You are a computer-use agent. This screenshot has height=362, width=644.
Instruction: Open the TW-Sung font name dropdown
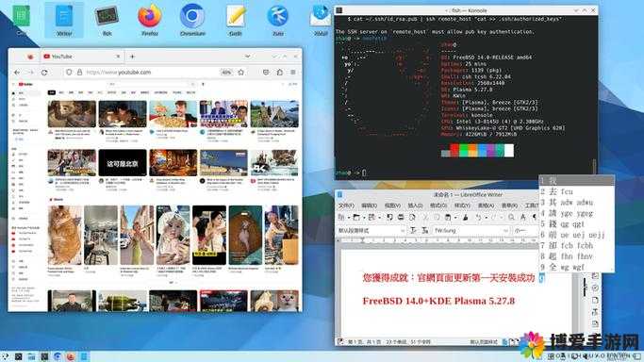(x=505, y=231)
